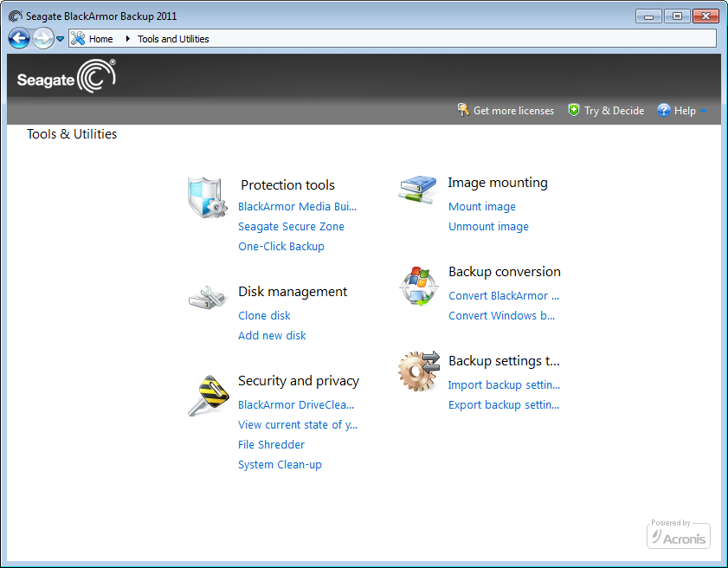Screen dimensions: 728x568
Task: Minimize the BlackArmor Backup window
Action: click(x=648, y=16)
